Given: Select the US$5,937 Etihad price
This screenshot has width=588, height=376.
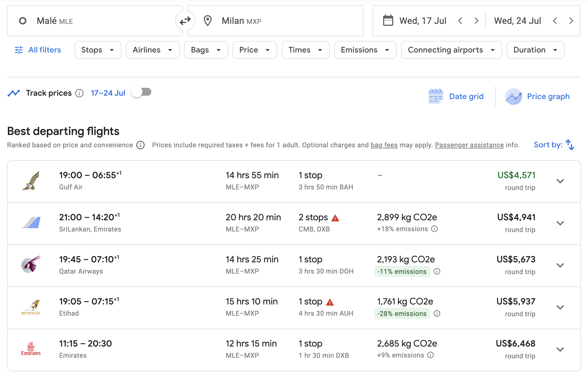Looking at the screenshot, I should [516, 302].
